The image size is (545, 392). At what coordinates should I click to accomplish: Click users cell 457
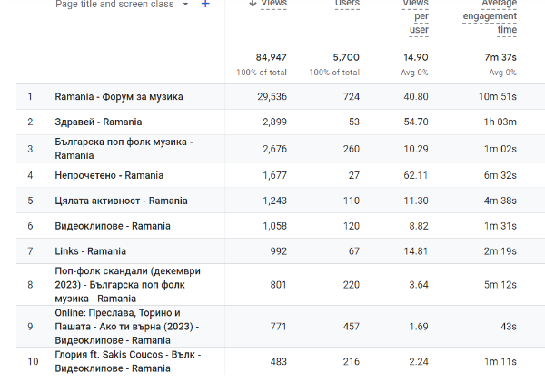click(x=351, y=327)
